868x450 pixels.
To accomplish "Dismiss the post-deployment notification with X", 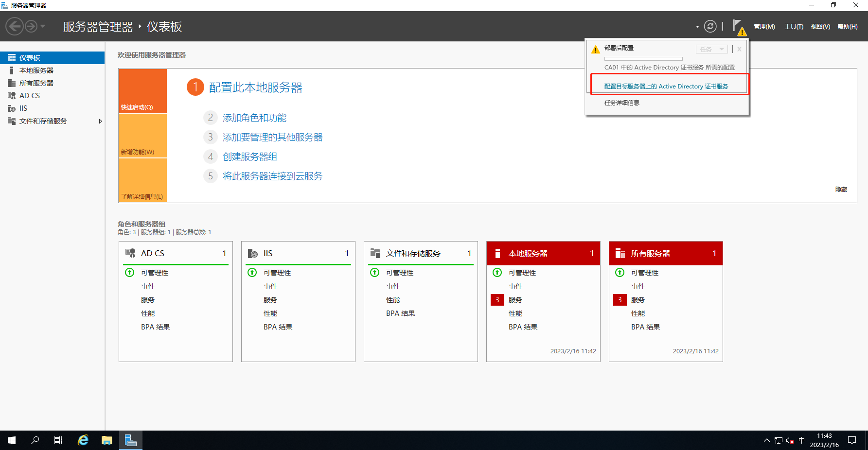I will [x=739, y=49].
